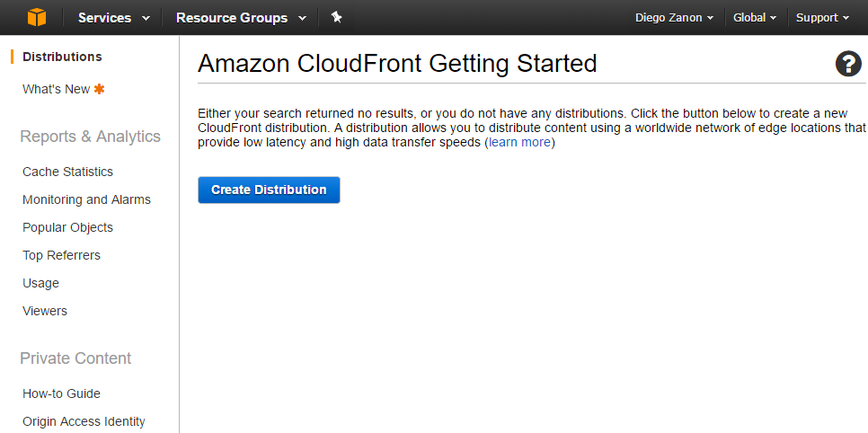
Task: Open the Diego Zanon account menu
Action: pos(674,18)
